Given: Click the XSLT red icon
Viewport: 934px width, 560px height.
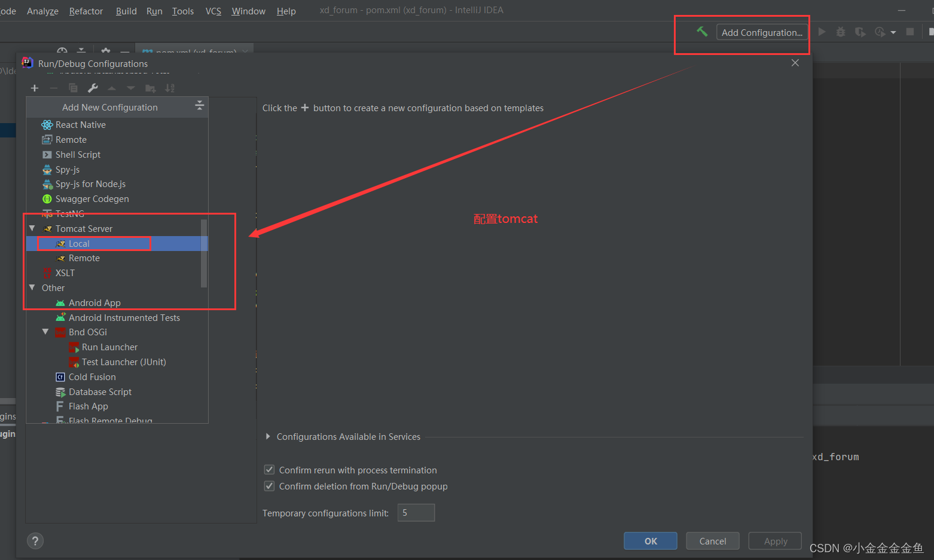Looking at the screenshot, I should click(x=47, y=273).
